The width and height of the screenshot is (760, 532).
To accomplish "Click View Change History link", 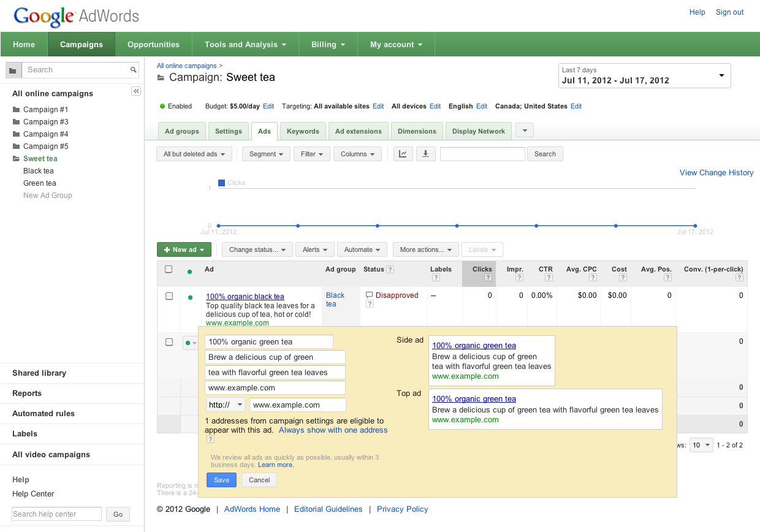I will [716, 173].
